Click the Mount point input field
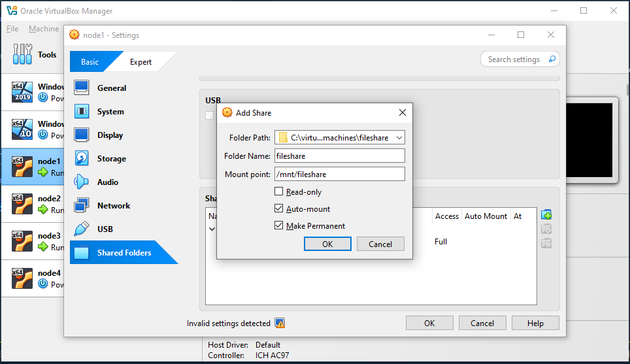630x364 pixels. (340, 174)
